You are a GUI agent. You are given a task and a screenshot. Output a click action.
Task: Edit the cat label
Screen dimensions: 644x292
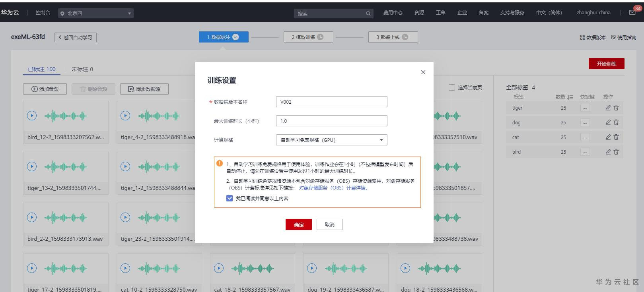tap(608, 137)
